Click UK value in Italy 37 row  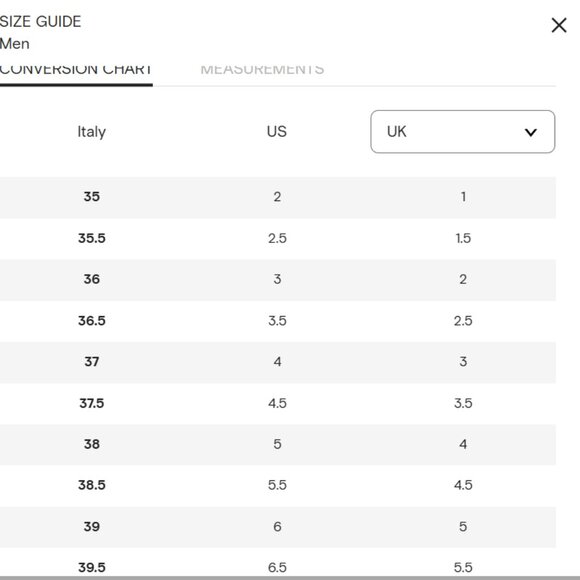coord(463,361)
